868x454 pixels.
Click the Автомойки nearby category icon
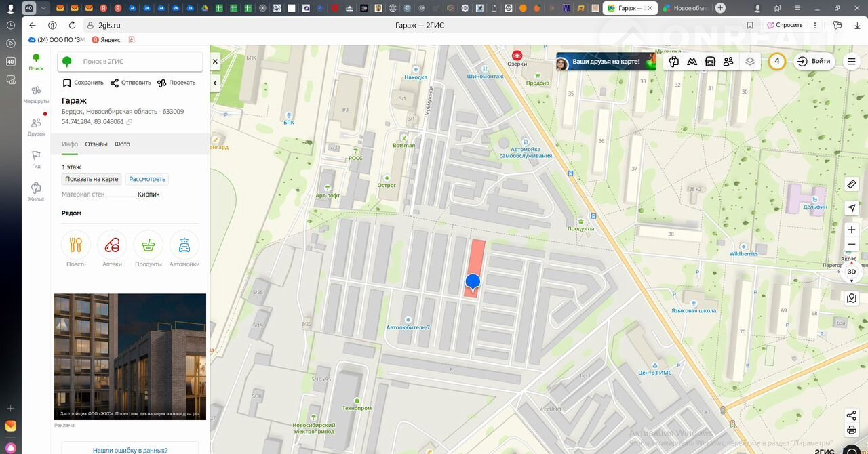tap(184, 245)
